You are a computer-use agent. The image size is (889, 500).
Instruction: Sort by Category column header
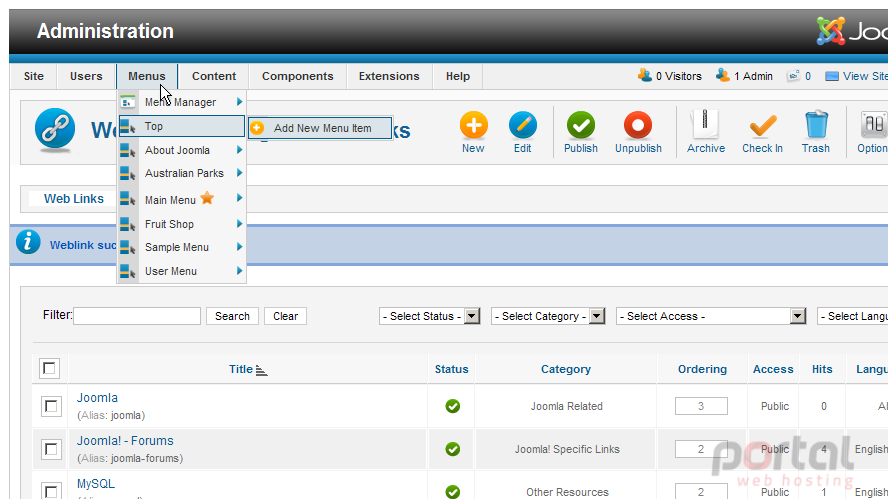point(566,369)
